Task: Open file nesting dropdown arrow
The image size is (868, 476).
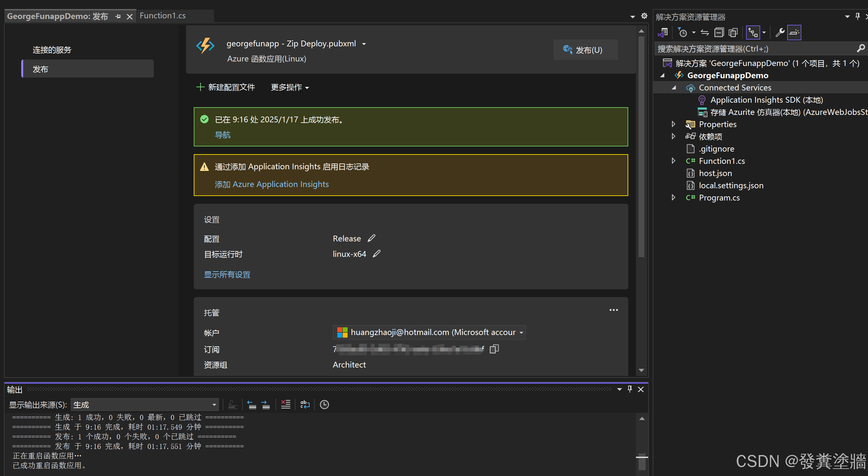Action: [764, 33]
